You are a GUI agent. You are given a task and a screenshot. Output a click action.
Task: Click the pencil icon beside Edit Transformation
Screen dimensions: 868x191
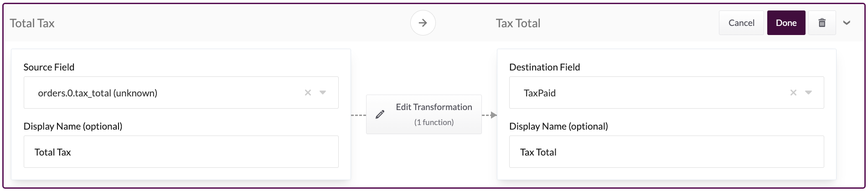pyautogui.click(x=380, y=115)
